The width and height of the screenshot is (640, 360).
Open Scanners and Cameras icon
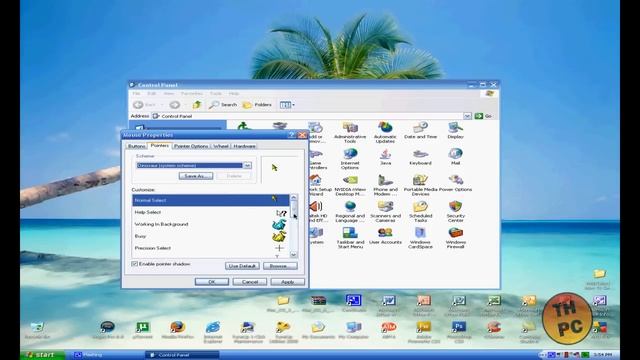coord(385,212)
